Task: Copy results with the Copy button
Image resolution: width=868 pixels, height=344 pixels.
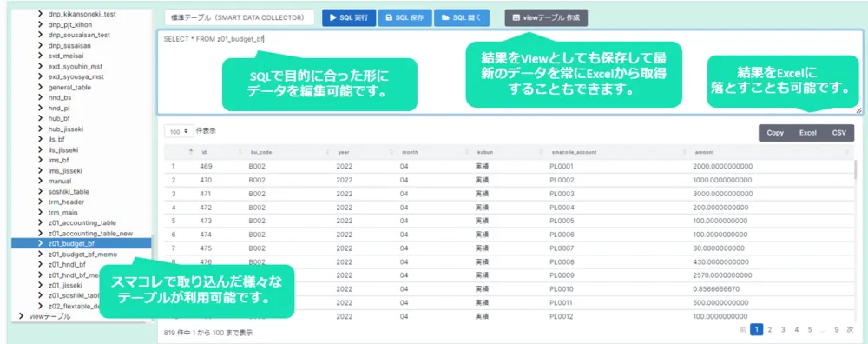Action: (775, 133)
